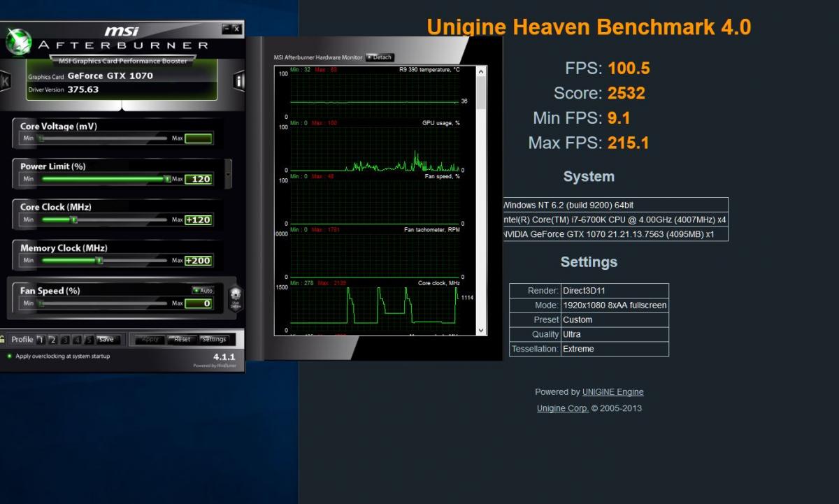
Task: Click the Reset button
Action: [182, 340]
